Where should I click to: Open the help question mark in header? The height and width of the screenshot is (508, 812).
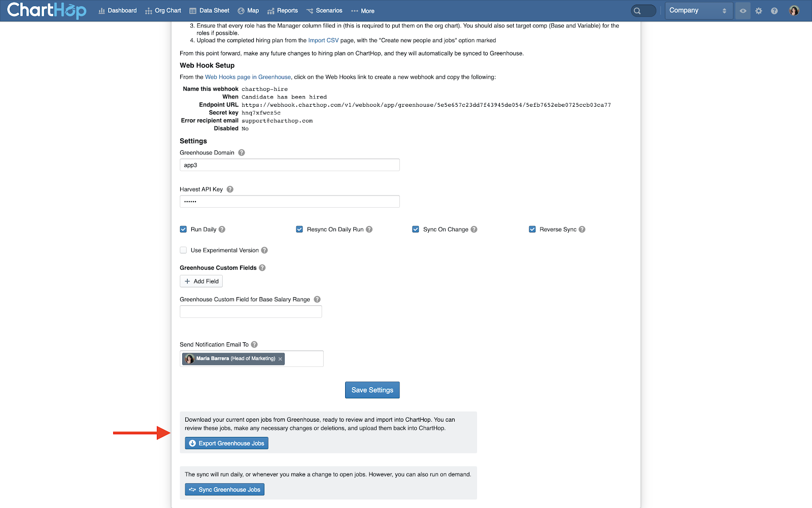774,11
